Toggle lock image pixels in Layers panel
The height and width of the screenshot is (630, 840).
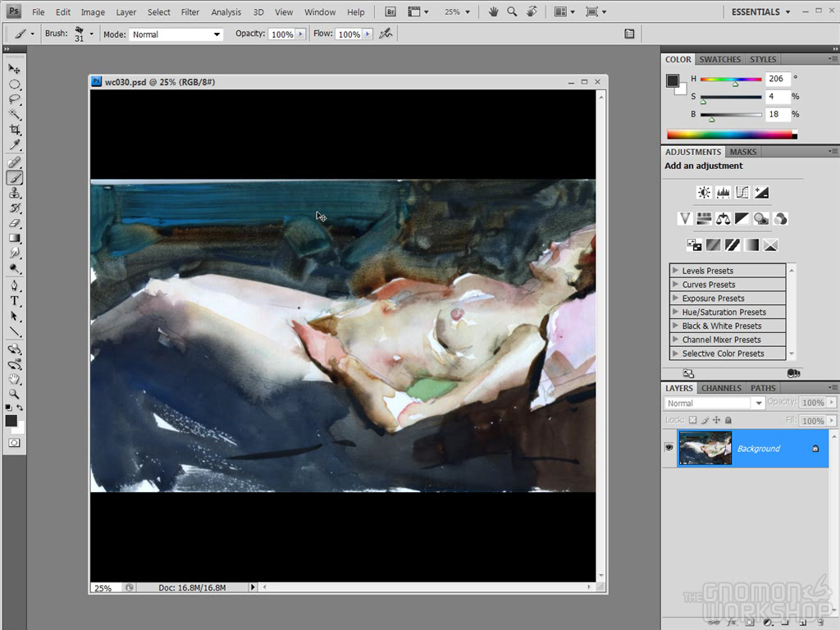705,420
